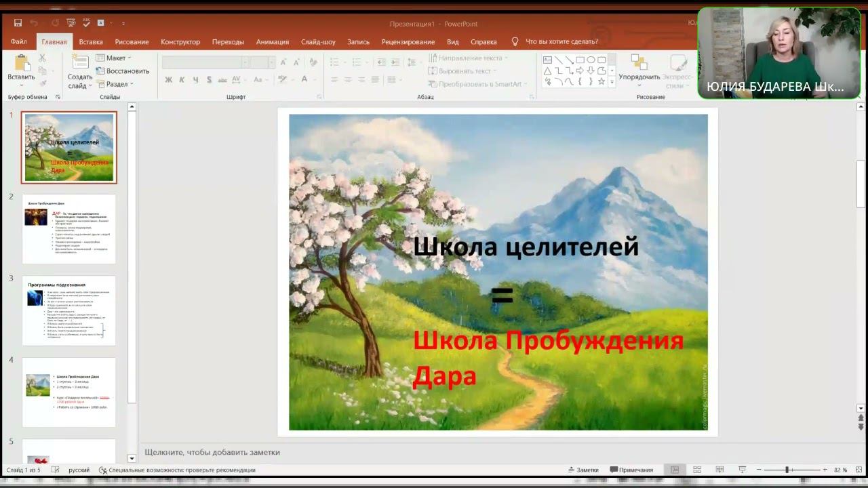Screen dimensions: 868x488
Task: Open Раздел section dropdown
Action: pyautogui.click(x=115, y=84)
